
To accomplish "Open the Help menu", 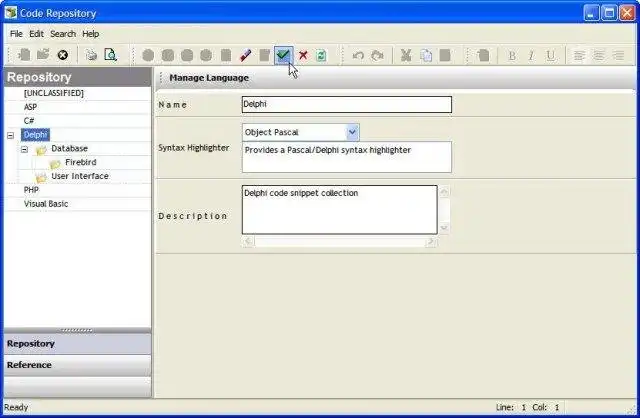I will coord(91,34).
